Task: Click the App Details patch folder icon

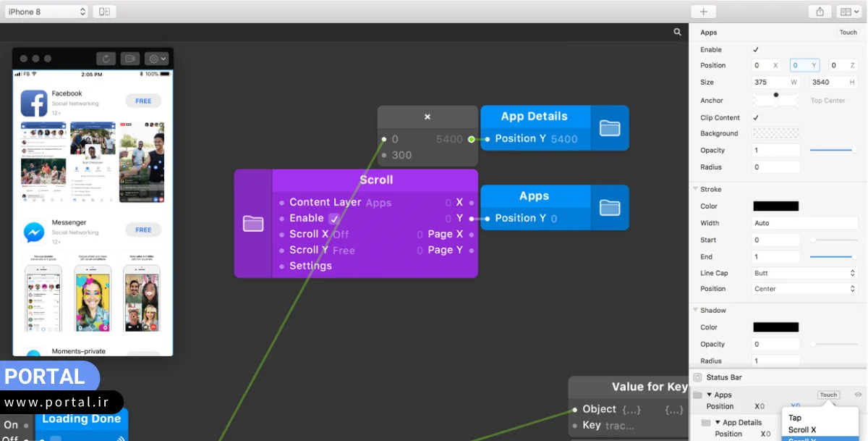Action: pyautogui.click(x=610, y=128)
